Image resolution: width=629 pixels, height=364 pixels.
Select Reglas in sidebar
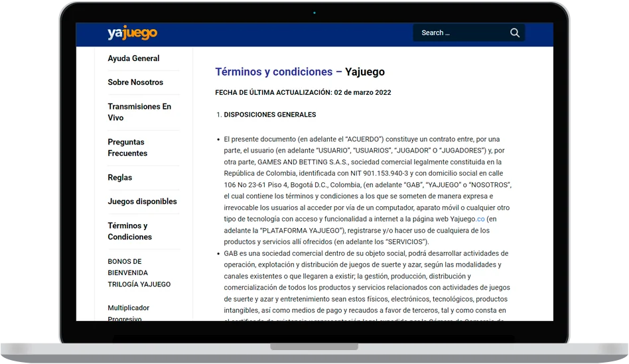pyautogui.click(x=119, y=177)
